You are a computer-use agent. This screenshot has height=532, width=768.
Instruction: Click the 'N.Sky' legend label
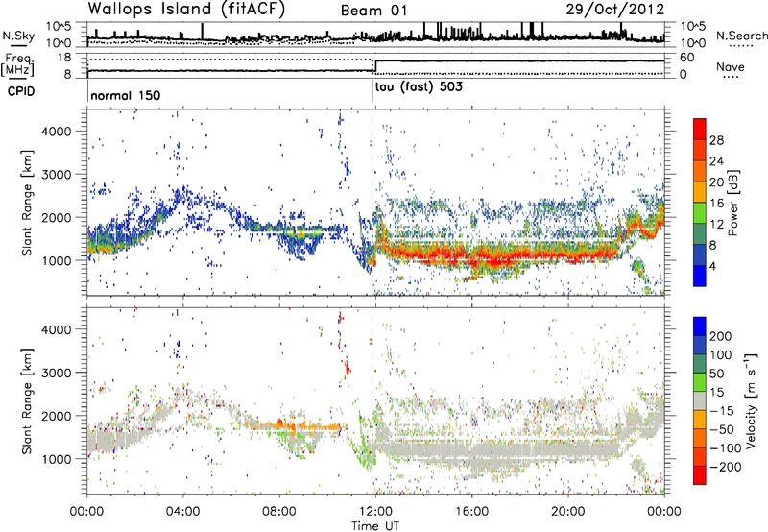point(18,36)
